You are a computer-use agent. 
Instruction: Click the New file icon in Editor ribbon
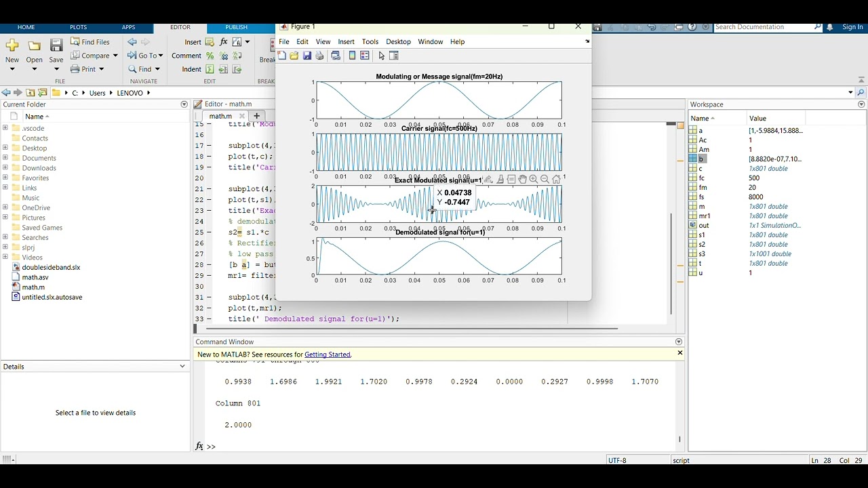pos(12,45)
